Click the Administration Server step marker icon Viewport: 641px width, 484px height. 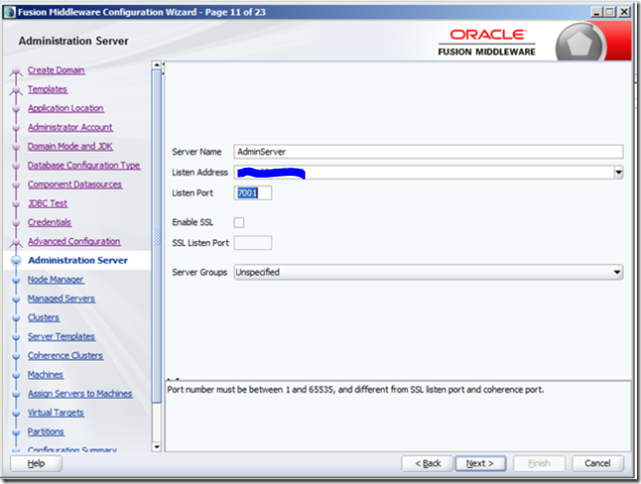click(16, 260)
